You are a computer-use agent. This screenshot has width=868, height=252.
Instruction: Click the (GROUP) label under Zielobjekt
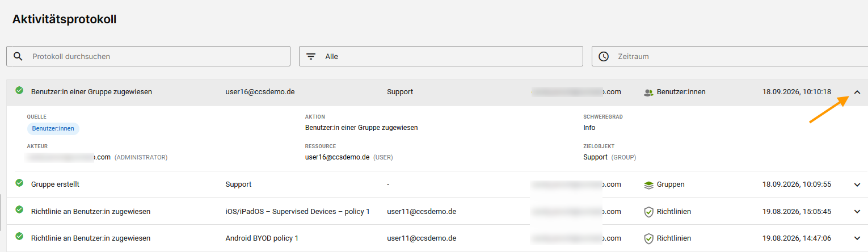point(623,157)
